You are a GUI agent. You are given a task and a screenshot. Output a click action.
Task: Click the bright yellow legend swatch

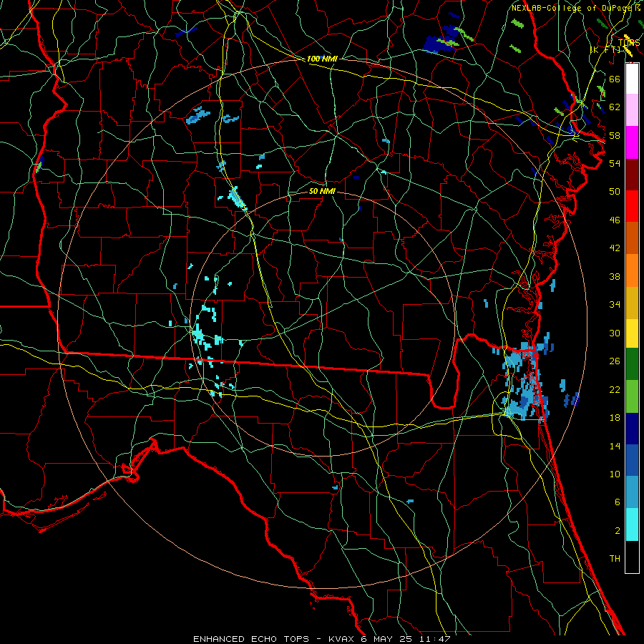(632, 333)
